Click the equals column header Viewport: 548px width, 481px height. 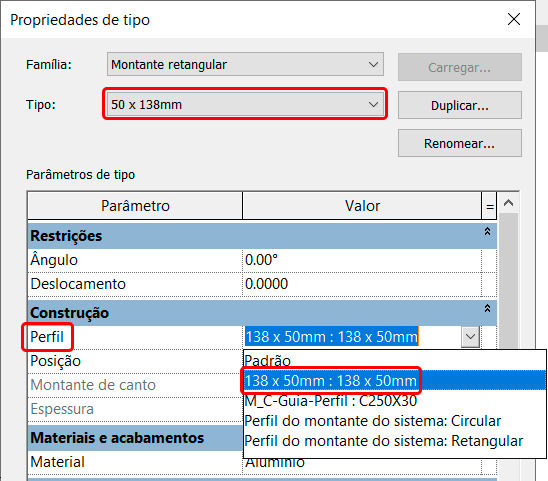[489, 206]
